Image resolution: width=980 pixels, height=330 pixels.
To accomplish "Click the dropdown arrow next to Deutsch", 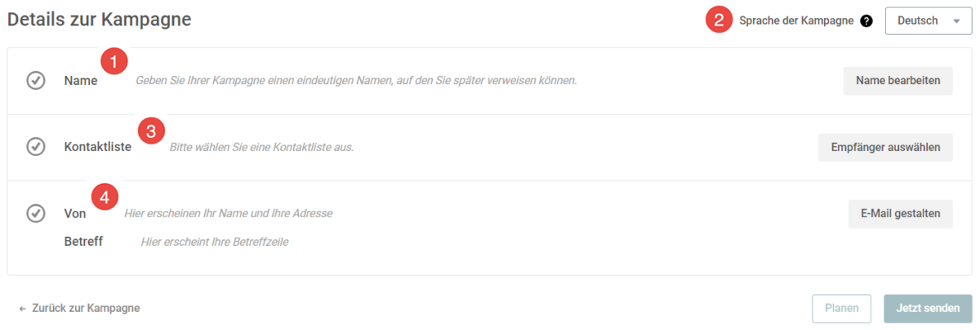I will 956,22.
